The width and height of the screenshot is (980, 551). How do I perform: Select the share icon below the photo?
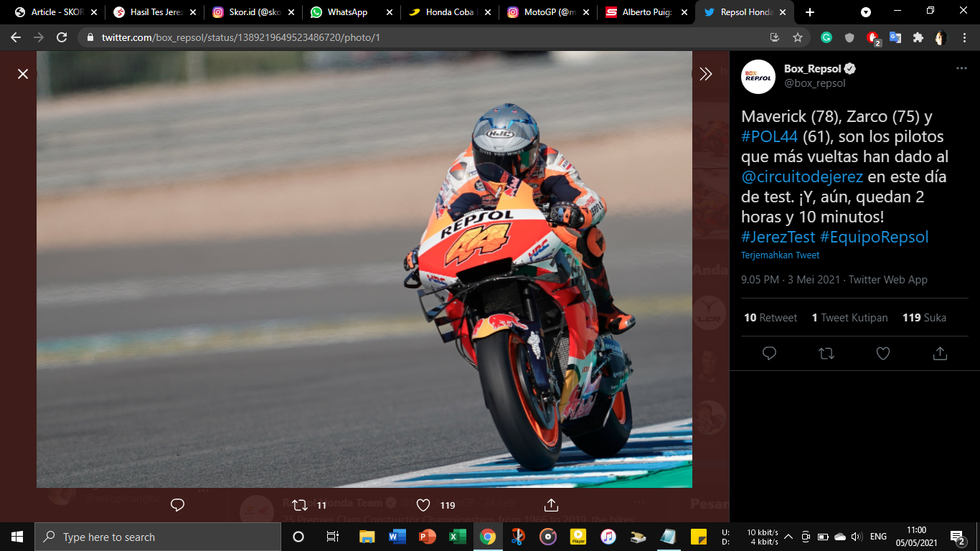click(552, 505)
